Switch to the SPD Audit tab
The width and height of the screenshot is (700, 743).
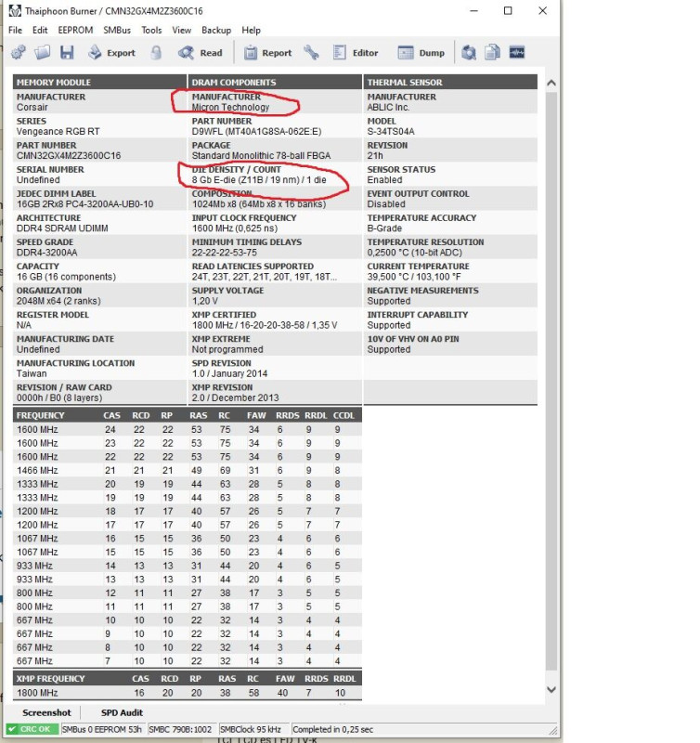122,712
